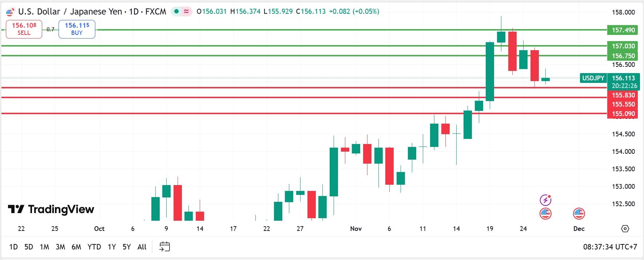This screenshot has height=260, width=644.
Task: Select the All timeframe tab
Action: point(142,247)
